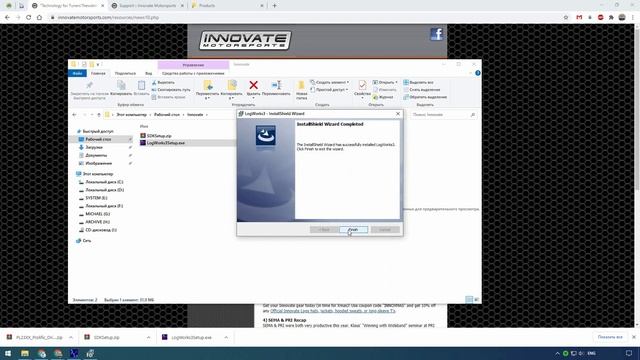Expand options arrow for SDKSetup.zip download
Screen dimensions: 640x360
click(149, 338)
